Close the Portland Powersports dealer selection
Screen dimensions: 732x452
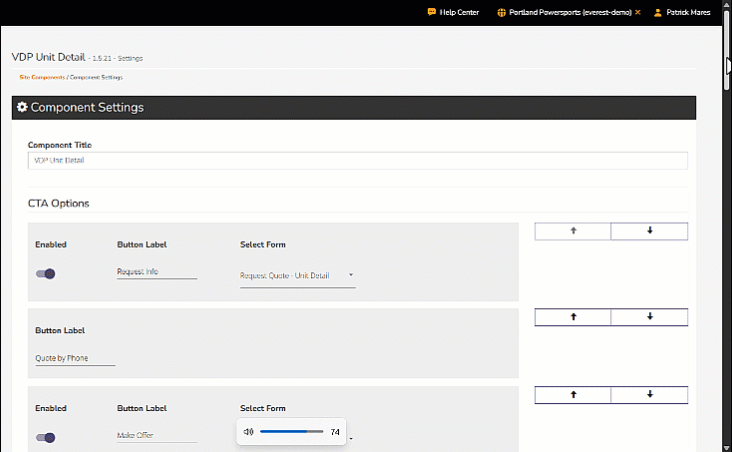(638, 13)
